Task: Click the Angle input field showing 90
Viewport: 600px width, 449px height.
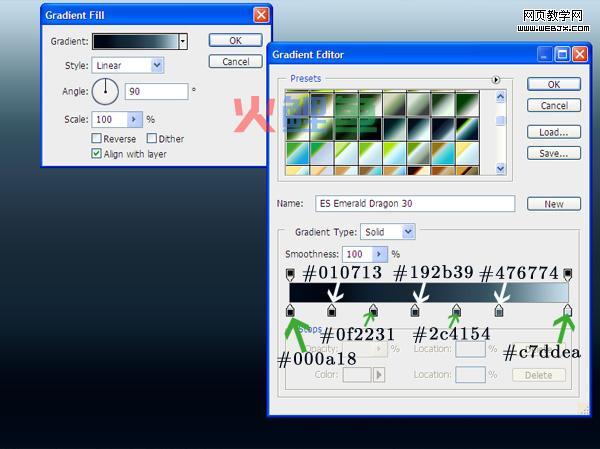Action: (157, 91)
